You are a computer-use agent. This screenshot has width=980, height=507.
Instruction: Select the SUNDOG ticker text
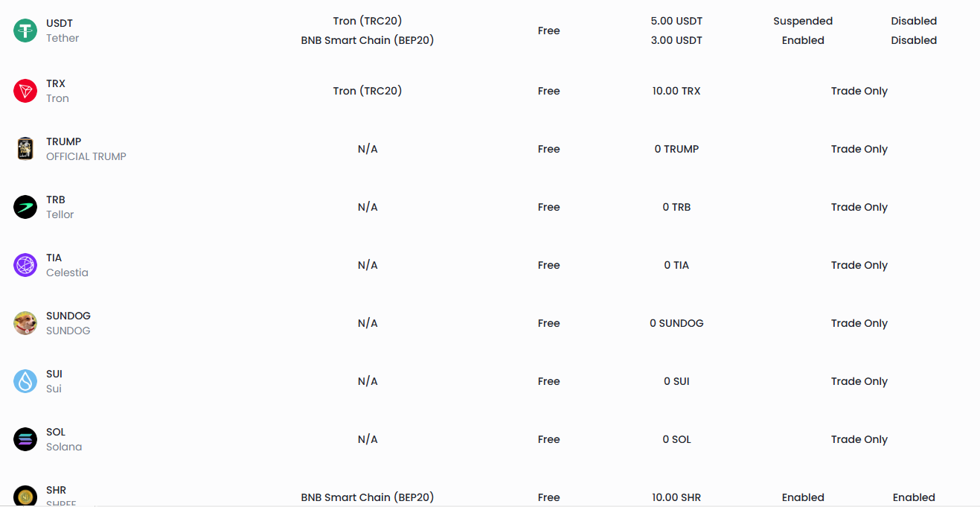click(68, 316)
